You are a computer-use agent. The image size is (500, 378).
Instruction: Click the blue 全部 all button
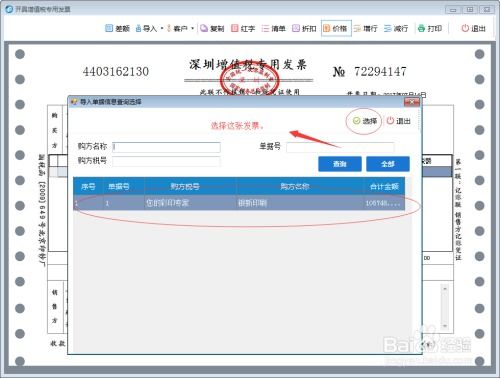388,164
